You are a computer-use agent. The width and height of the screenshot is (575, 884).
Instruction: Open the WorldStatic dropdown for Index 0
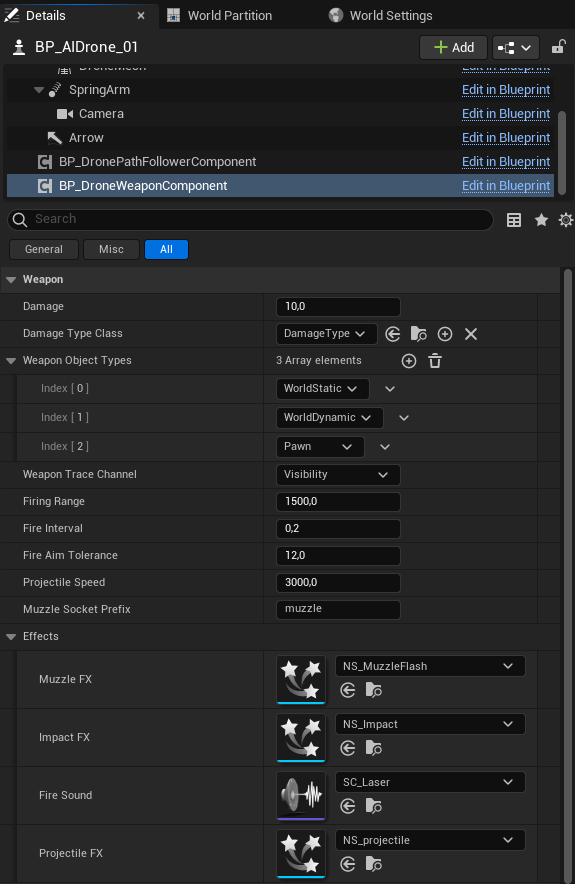pos(323,388)
